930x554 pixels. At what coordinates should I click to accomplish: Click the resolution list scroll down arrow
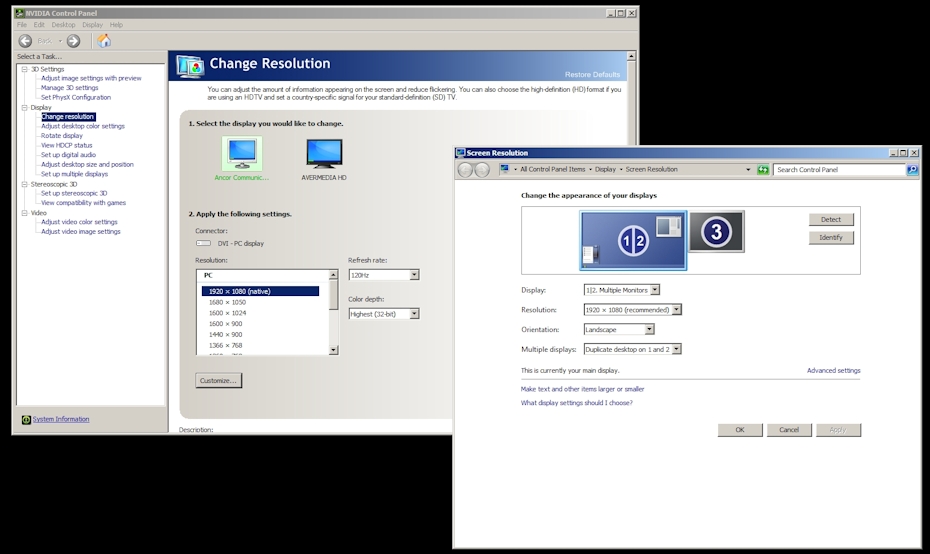tap(333, 349)
